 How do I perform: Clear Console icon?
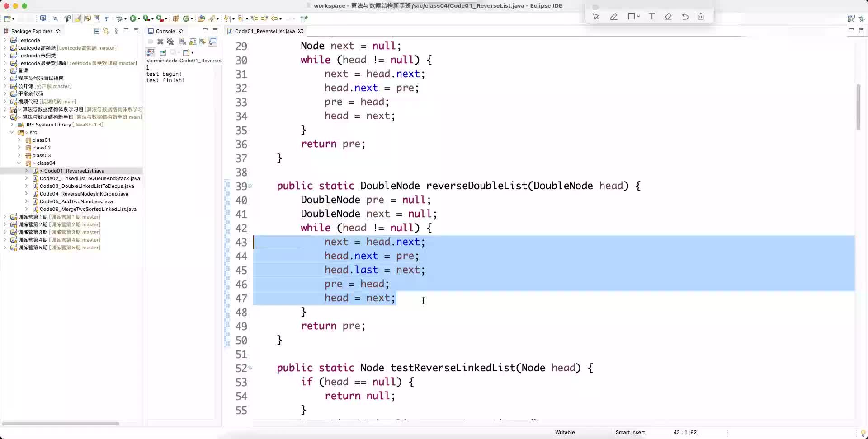pos(183,42)
